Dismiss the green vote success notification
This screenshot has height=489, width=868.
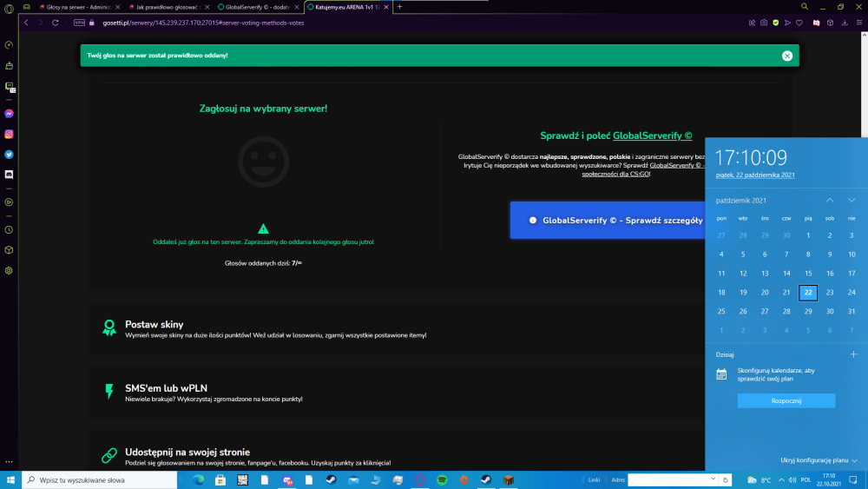tap(787, 56)
